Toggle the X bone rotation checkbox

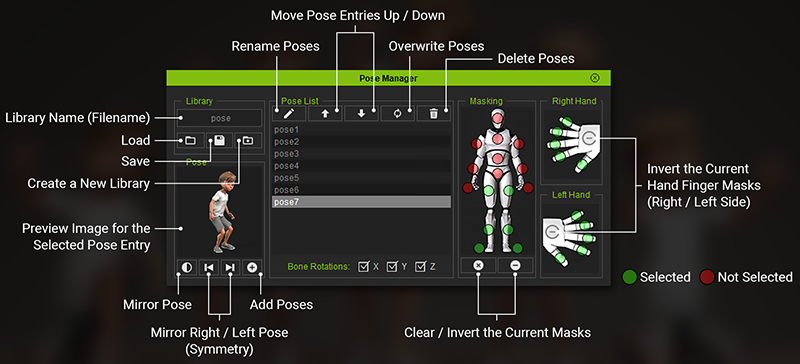(x=363, y=266)
